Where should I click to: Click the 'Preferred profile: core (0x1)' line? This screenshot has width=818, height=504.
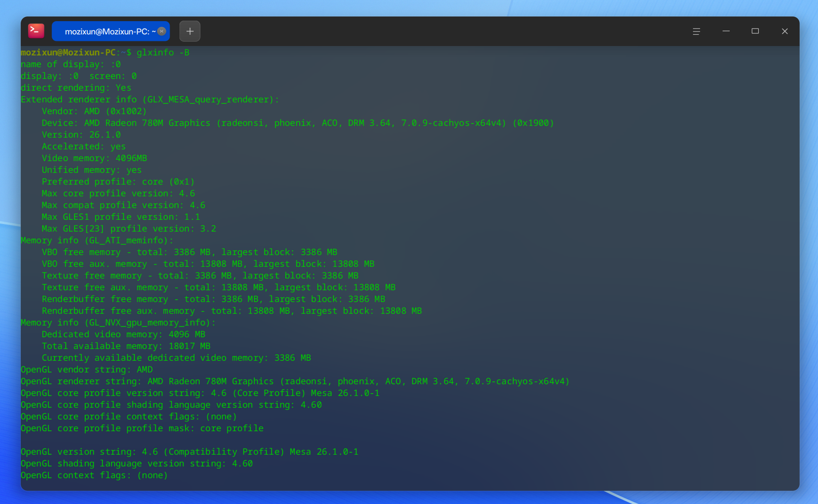pyautogui.click(x=118, y=182)
